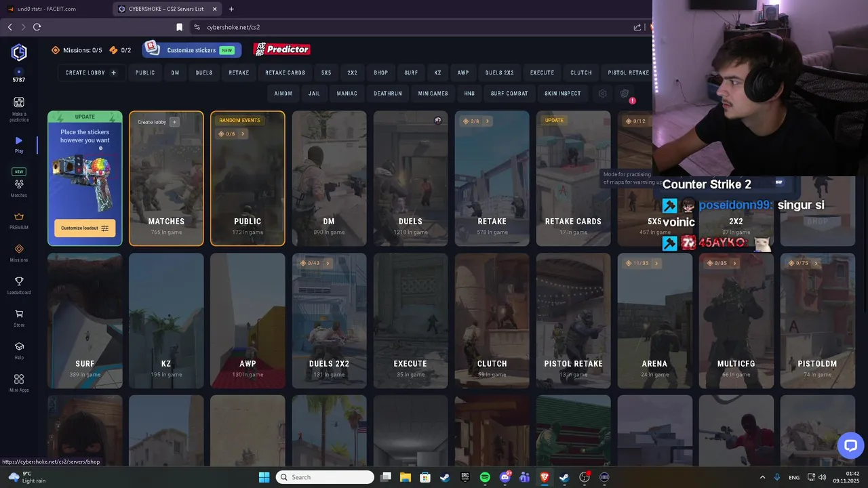Open the Brave browser taskbar icon
The image size is (868, 488).
545,477
